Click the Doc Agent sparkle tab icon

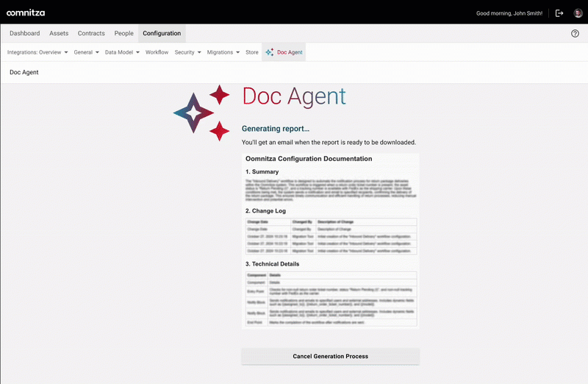tap(269, 52)
